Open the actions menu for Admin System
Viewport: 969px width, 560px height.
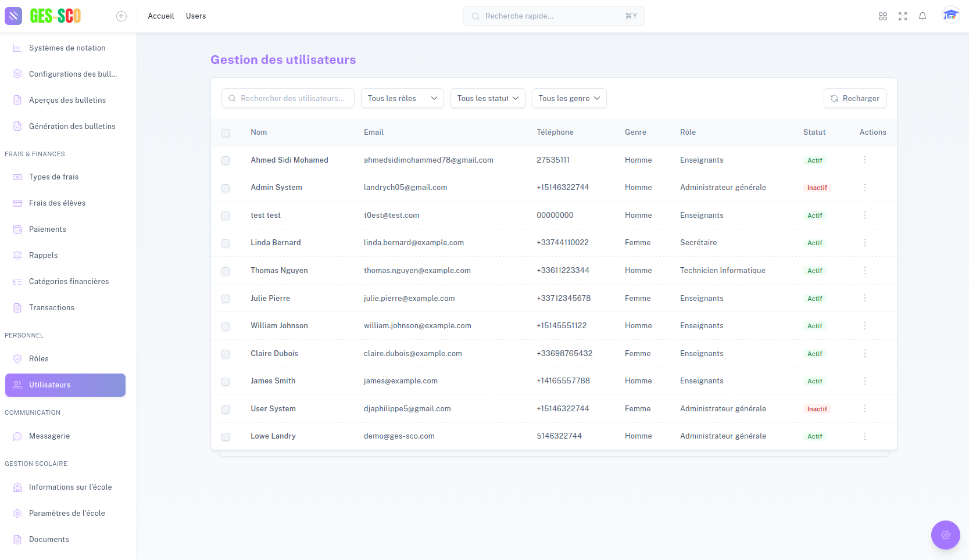click(865, 188)
